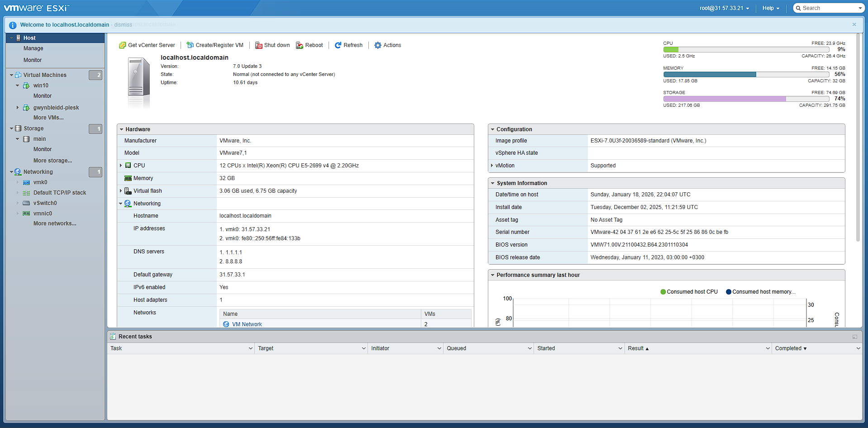Toggle Consumed host CPU legend item
This screenshot has height=428, width=868.
point(689,292)
